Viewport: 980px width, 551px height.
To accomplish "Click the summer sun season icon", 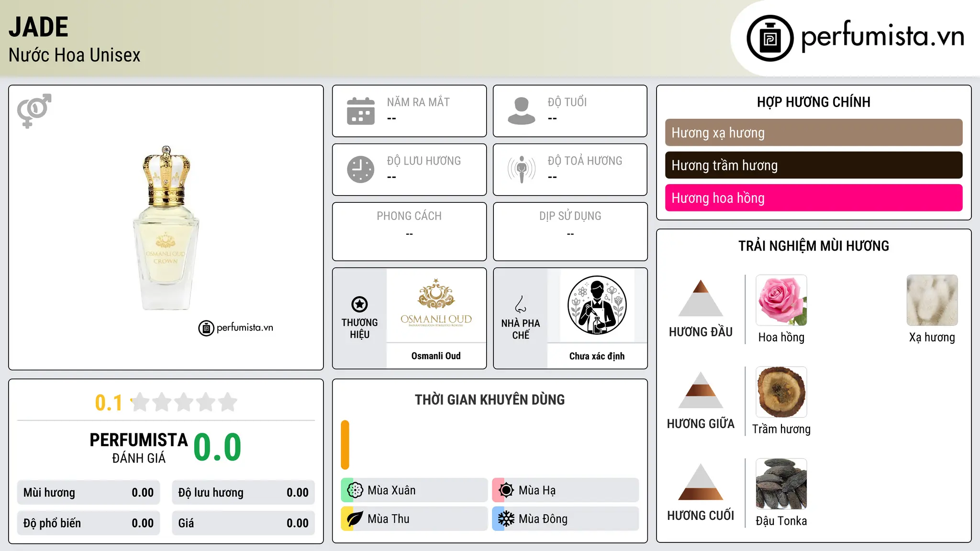I will pyautogui.click(x=506, y=490).
